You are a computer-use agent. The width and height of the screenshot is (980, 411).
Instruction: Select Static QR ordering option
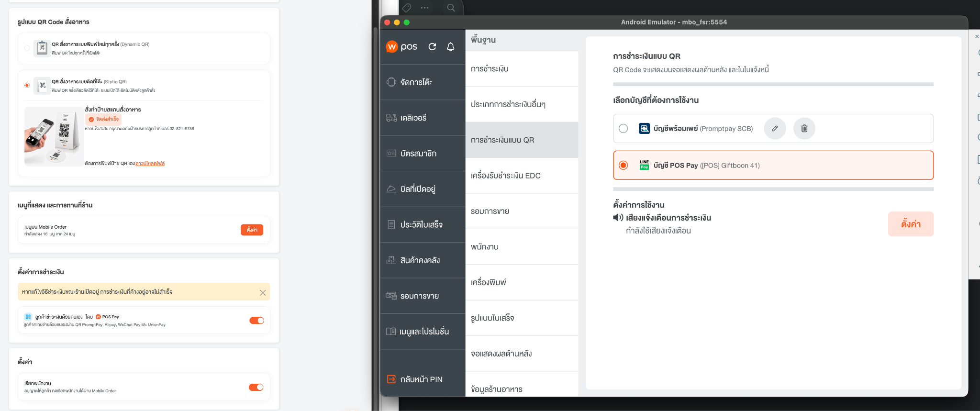click(27, 85)
